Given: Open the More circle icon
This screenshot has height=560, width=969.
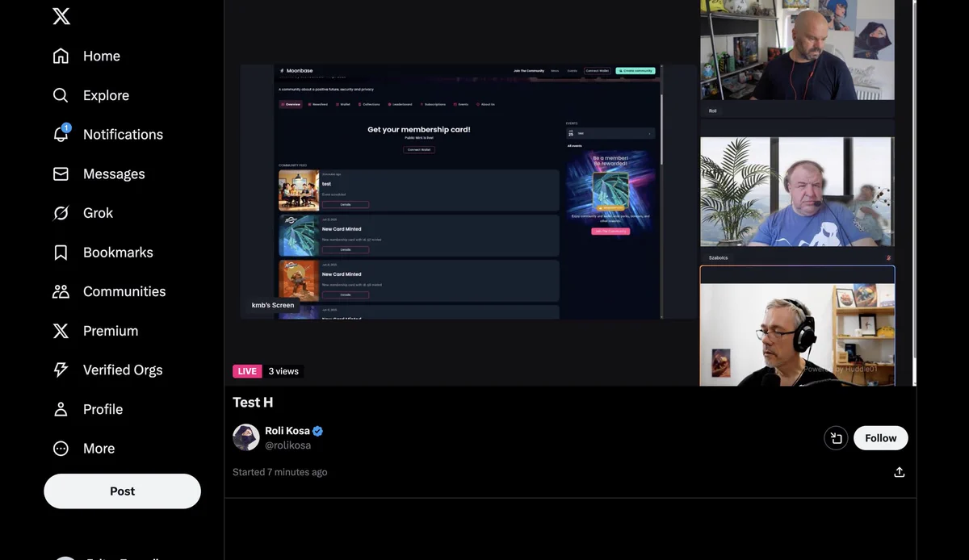Looking at the screenshot, I should coord(61,449).
